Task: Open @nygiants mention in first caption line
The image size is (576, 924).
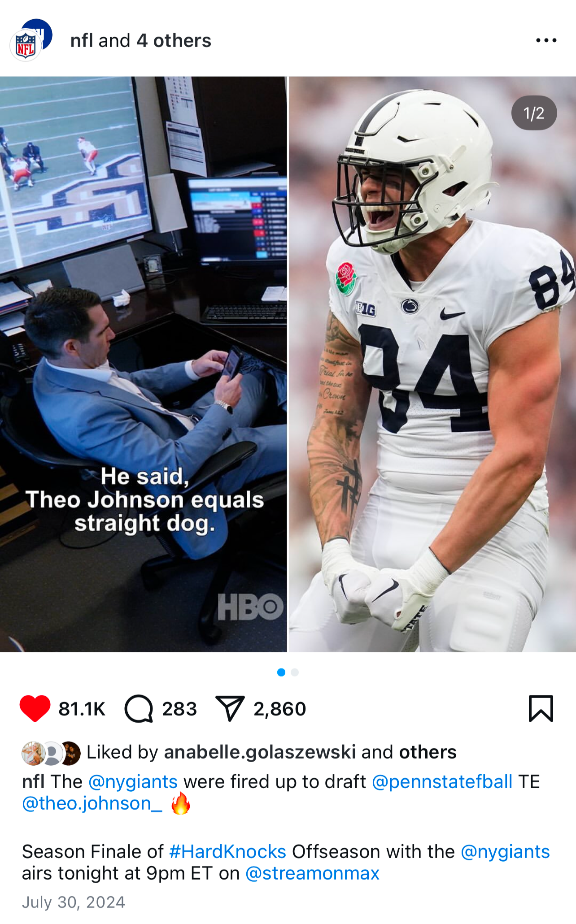Action: click(133, 781)
